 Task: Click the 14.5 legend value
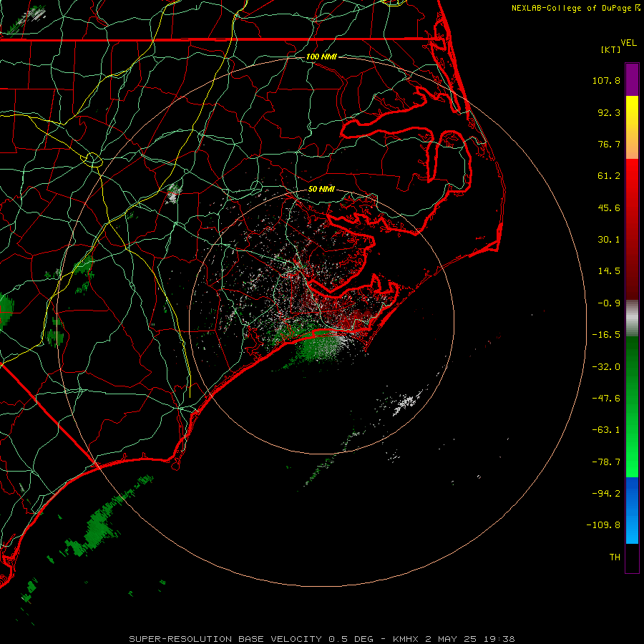click(x=609, y=271)
